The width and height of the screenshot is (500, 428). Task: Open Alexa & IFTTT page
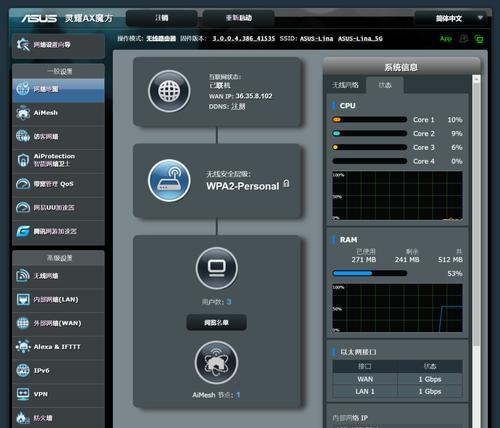(58, 347)
